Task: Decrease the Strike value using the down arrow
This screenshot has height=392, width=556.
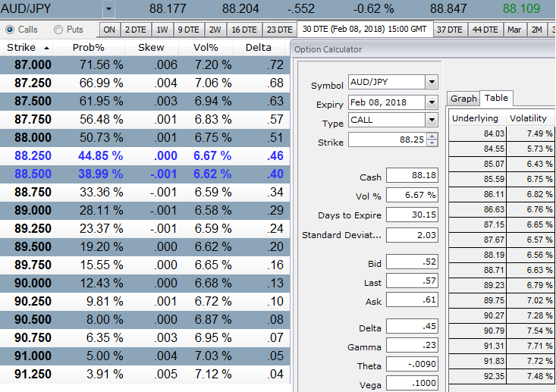Action: [x=432, y=143]
